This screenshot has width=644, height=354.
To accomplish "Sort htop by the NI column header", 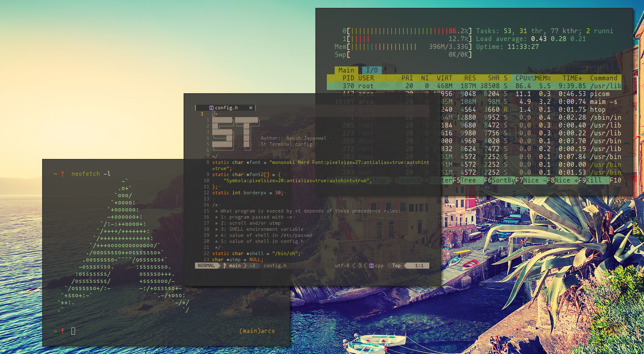I will 425,78.
